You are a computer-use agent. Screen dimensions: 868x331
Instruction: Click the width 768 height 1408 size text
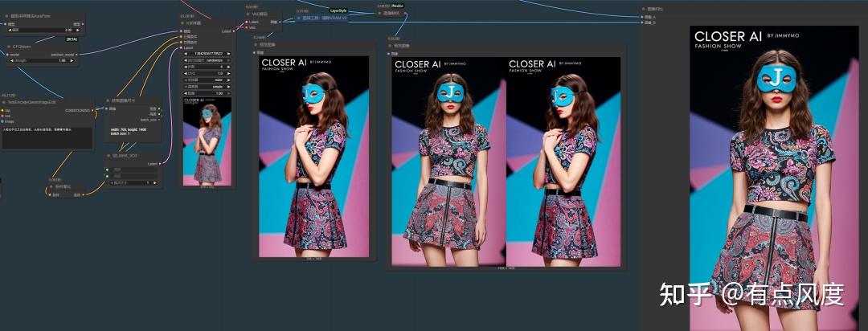click(x=130, y=129)
